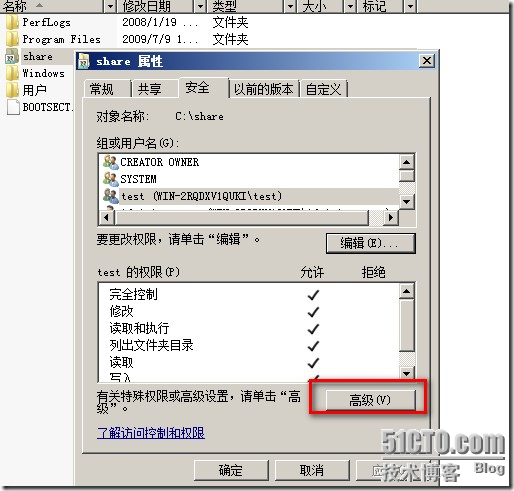Viewport: 514px width, 491px height.
Task: Select the CREATOR OWNER group icon
Action: [x=110, y=162]
